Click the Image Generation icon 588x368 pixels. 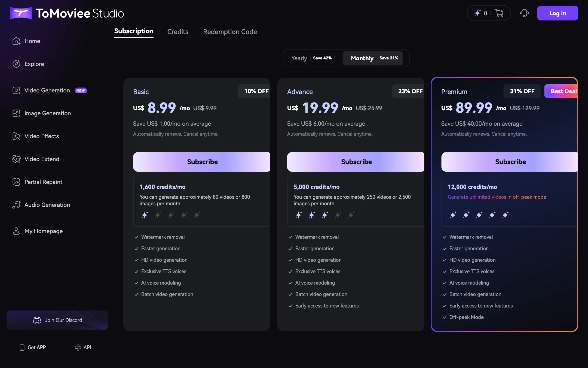click(x=16, y=113)
